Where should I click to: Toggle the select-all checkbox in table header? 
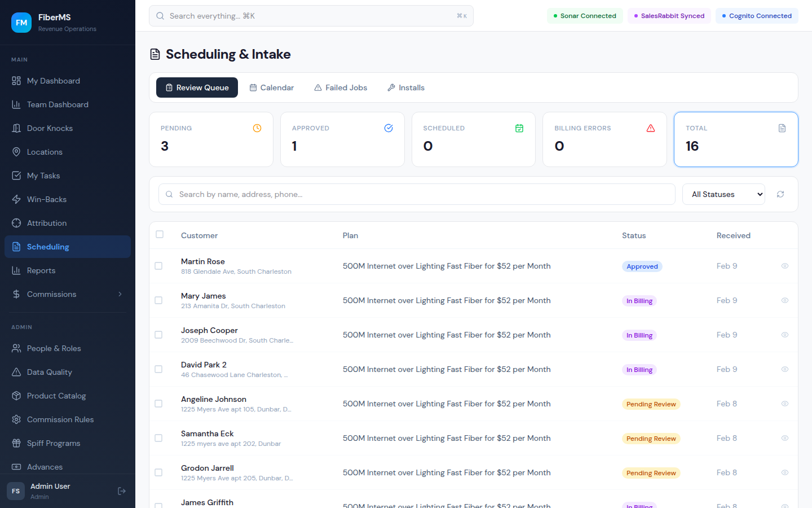(x=160, y=234)
